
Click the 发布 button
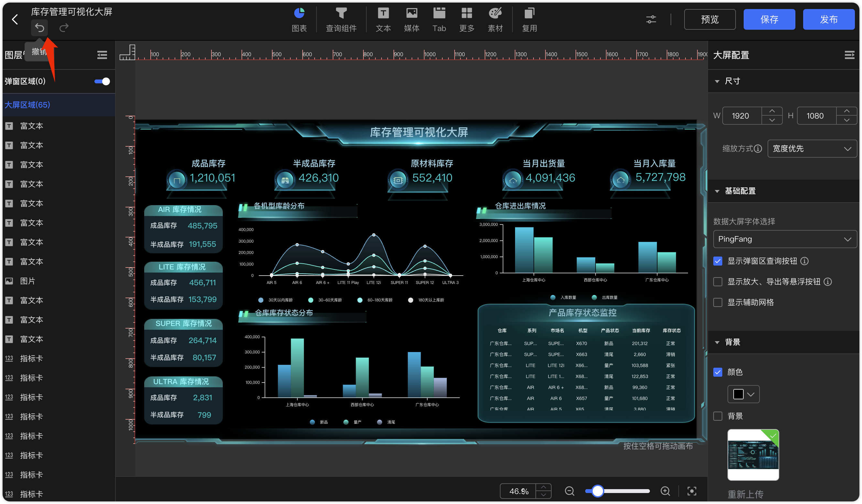coord(828,19)
